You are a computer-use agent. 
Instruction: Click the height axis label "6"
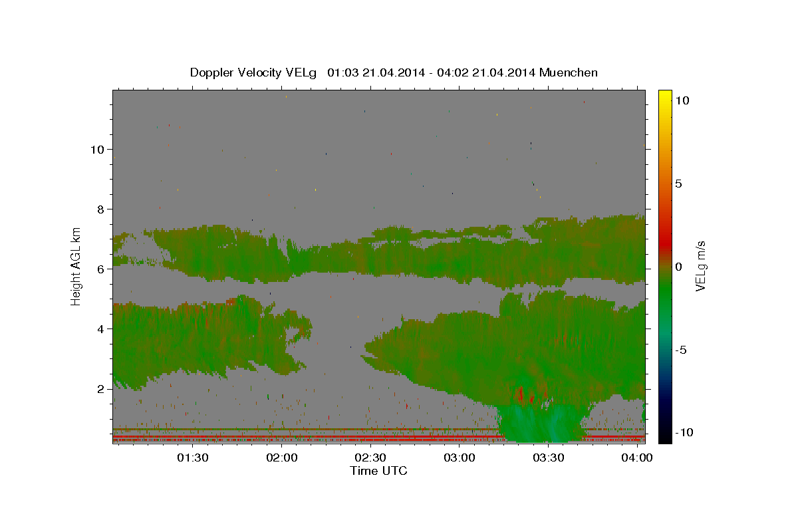point(101,269)
